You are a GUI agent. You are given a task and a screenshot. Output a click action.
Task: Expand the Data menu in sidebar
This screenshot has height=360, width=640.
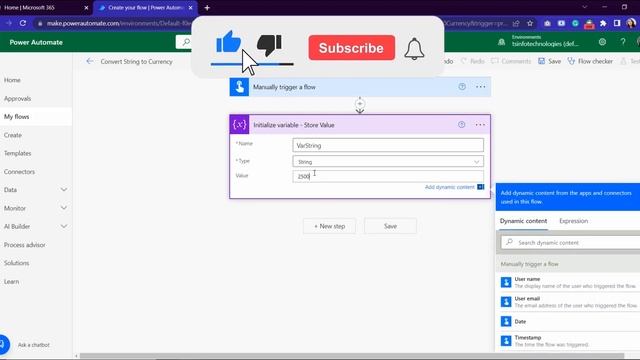point(64,190)
